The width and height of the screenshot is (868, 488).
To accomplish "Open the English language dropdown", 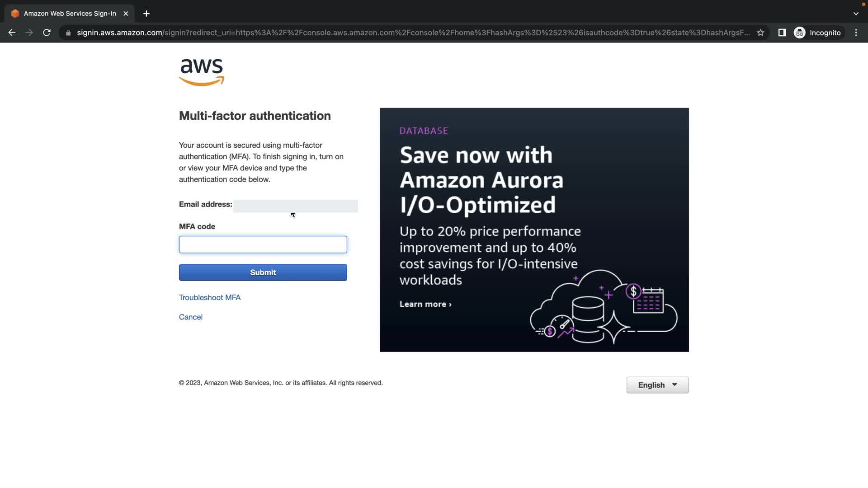I will (x=657, y=385).
